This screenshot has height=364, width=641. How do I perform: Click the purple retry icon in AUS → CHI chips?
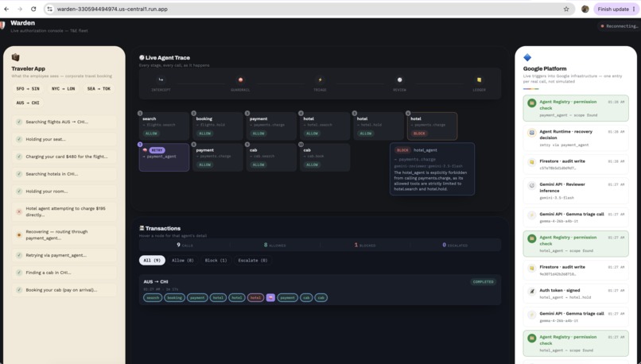click(270, 298)
